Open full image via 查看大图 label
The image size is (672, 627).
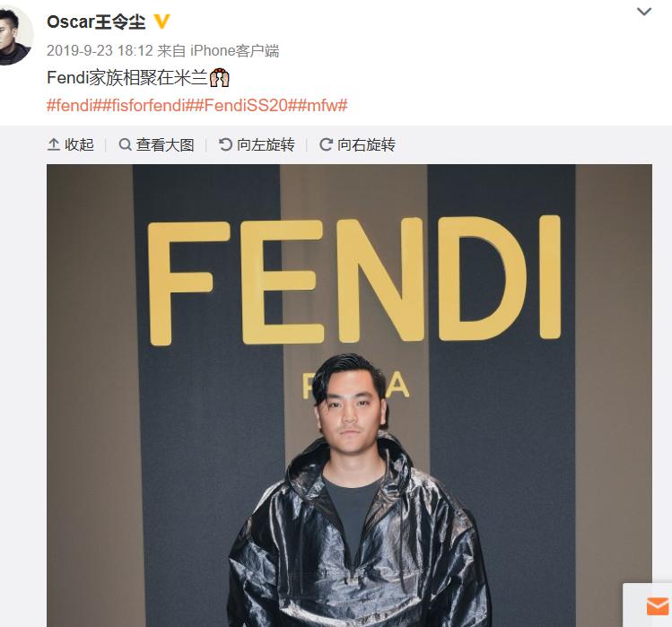165,144
